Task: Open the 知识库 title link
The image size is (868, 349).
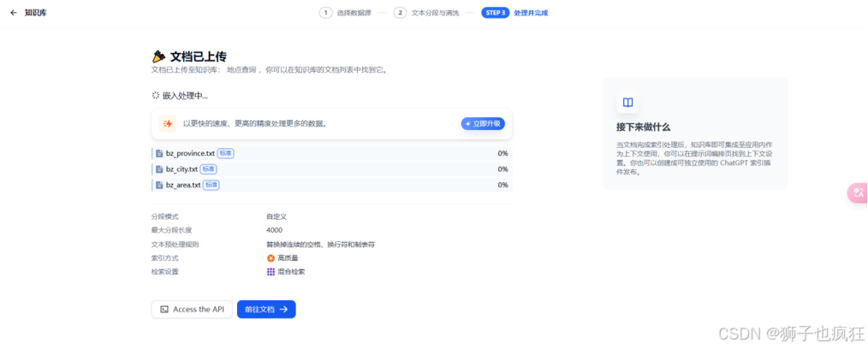Action: (35, 12)
